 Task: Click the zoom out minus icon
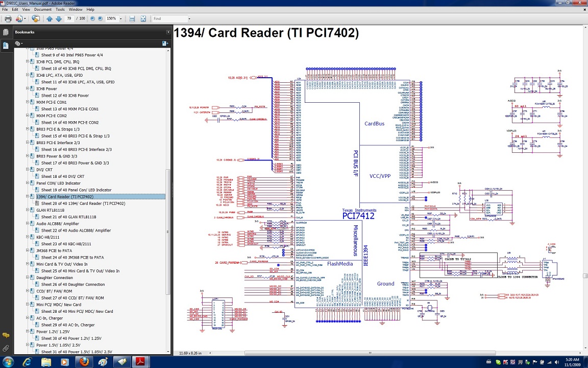point(92,18)
